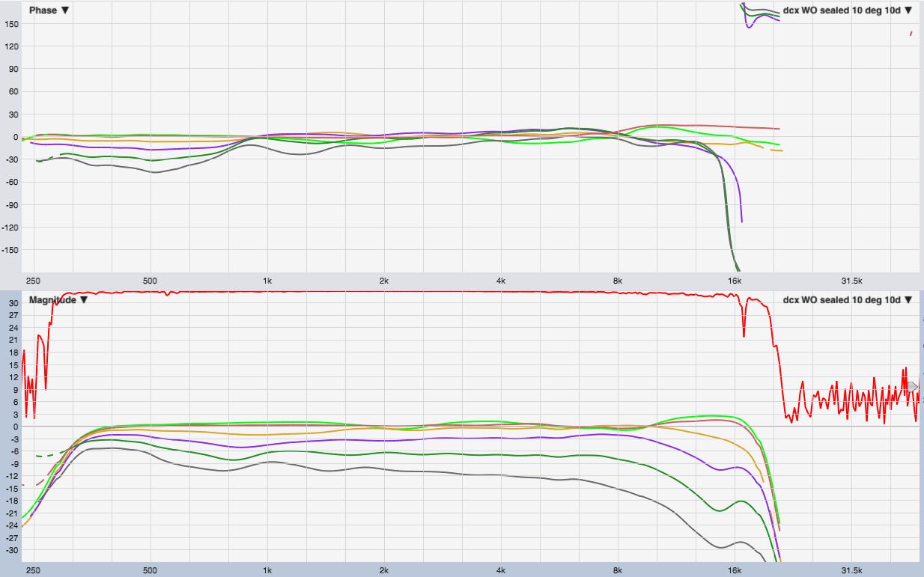The width and height of the screenshot is (924, 577).
Task: Click the 8k frequency label under Magnitude graph
Action: pos(617,570)
